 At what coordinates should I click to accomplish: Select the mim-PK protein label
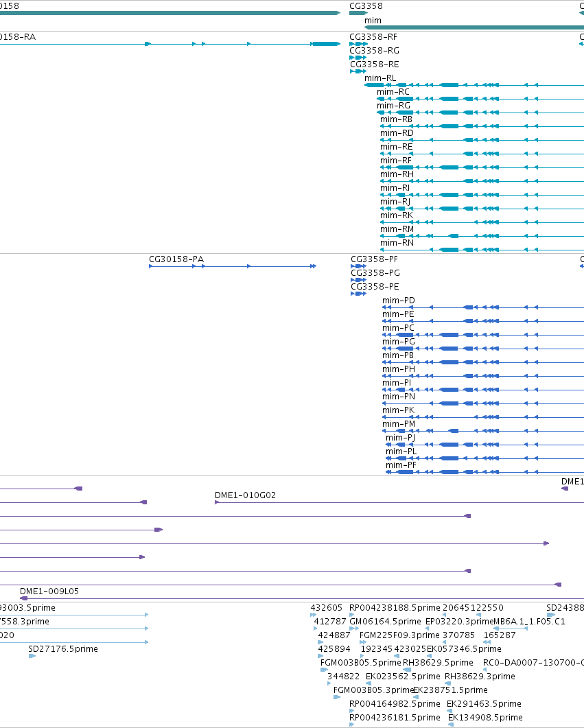click(x=398, y=410)
